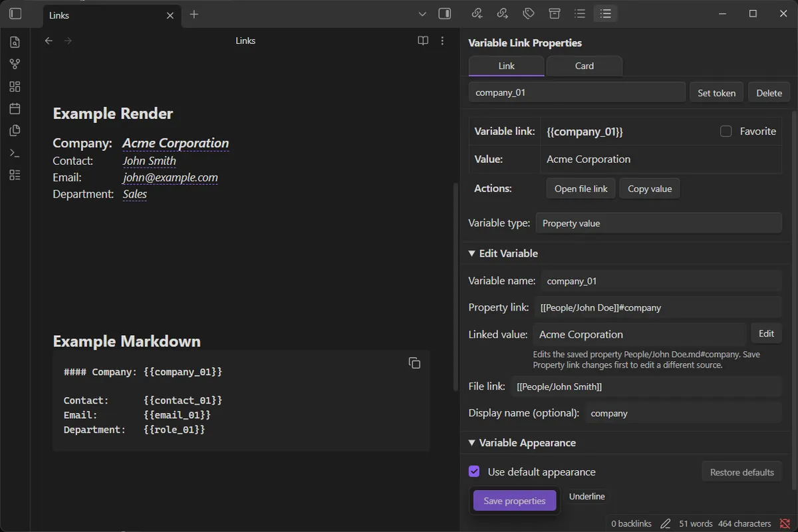Screen dimensions: 798x532
Task: Click the {{contact_01}} code text
Action: pos(183,400)
